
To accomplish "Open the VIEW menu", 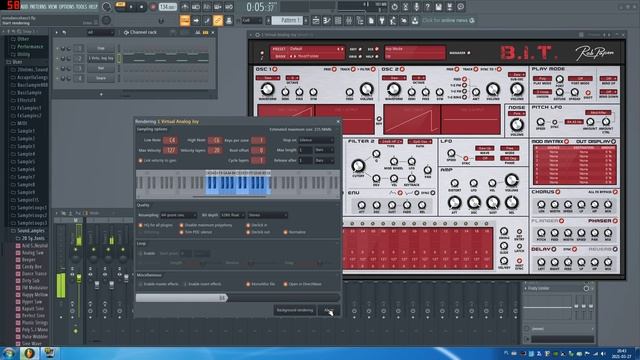I will 53,7.
